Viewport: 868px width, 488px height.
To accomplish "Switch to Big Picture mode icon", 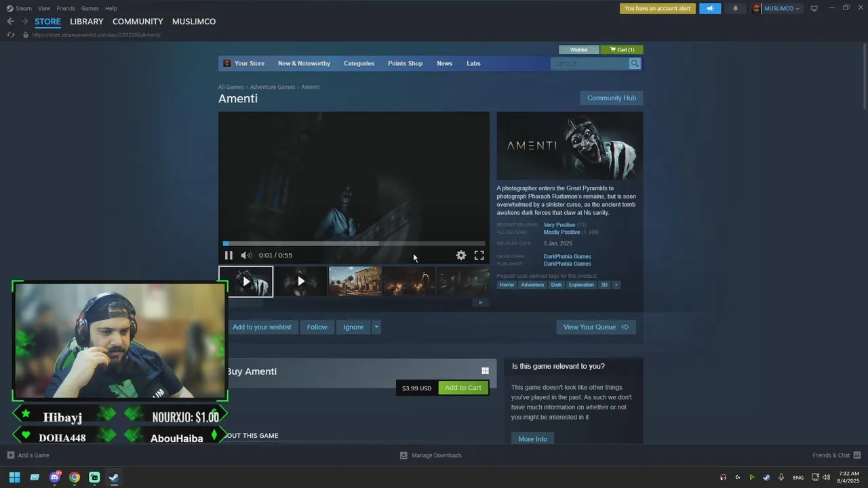I will point(814,8).
